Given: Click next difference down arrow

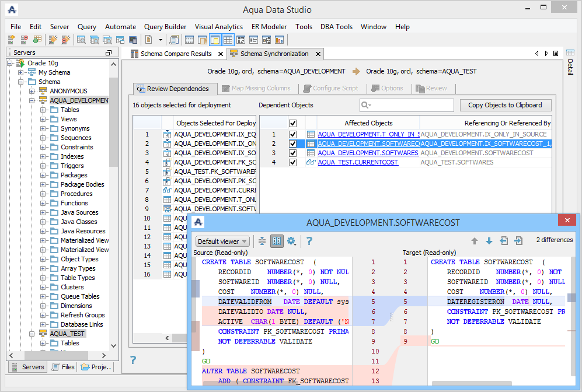Looking at the screenshot, I should [x=489, y=241].
